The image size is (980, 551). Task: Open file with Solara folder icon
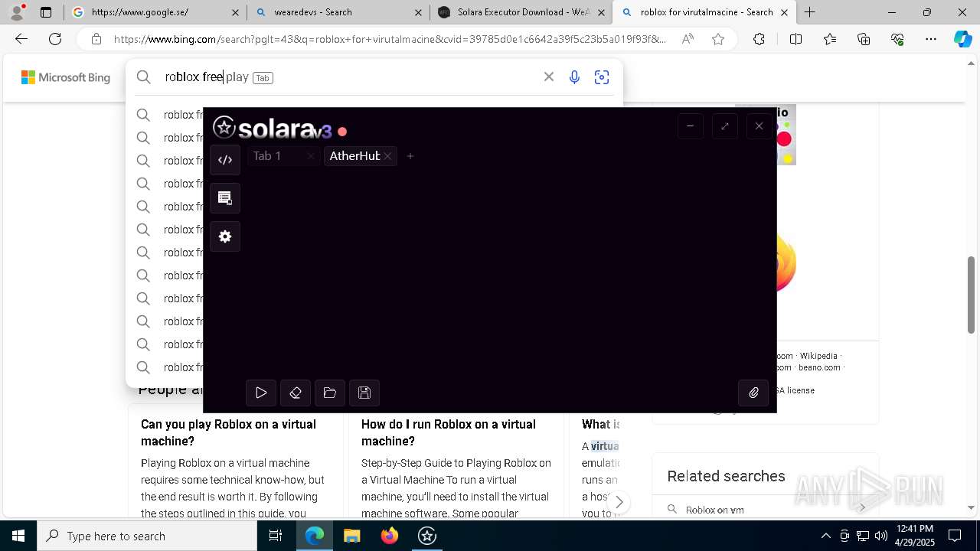(x=330, y=393)
